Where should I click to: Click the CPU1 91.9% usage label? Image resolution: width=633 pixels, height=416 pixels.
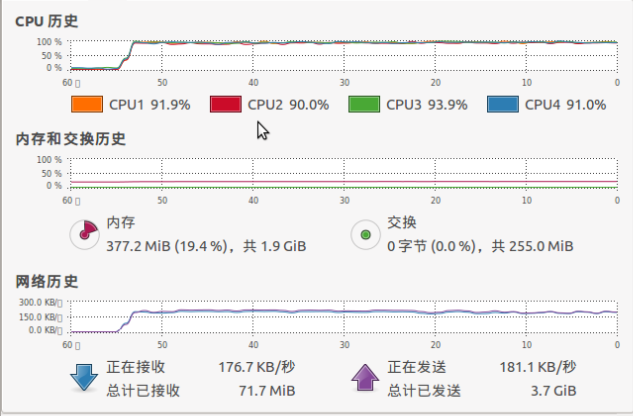click(x=149, y=105)
